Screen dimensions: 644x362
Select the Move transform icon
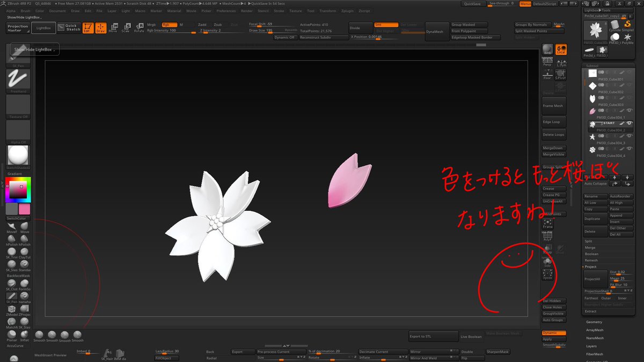coord(113,28)
